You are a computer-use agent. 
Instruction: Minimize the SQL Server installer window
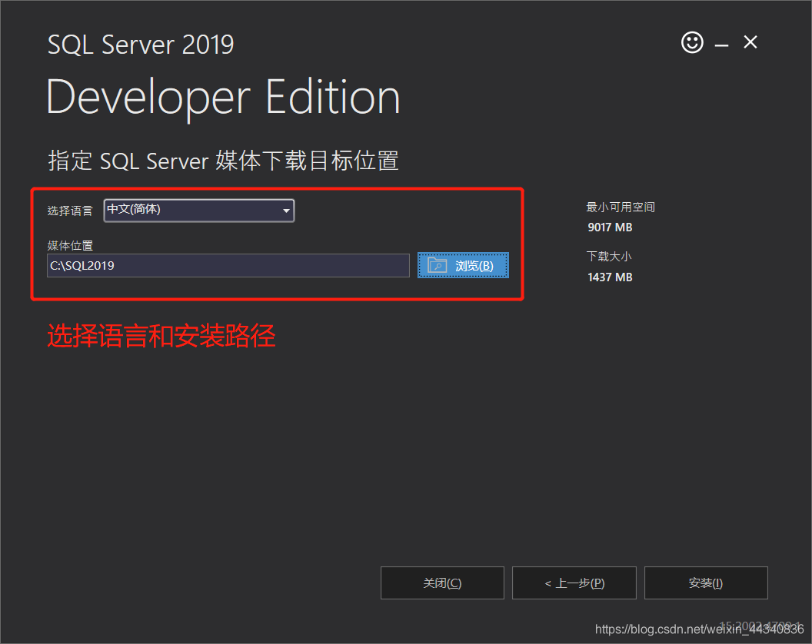(721, 45)
